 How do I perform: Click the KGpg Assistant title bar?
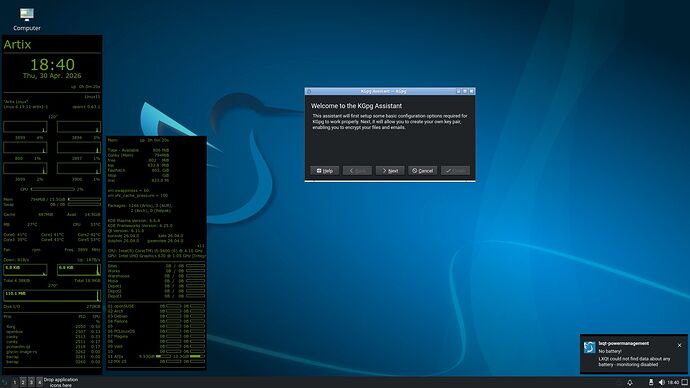click(383, 92)
